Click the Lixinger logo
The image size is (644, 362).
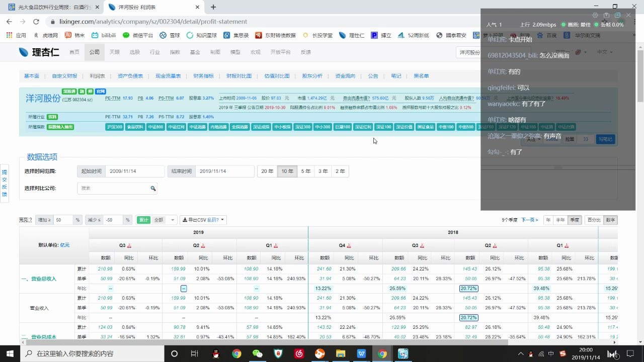(x=39, y=52)
